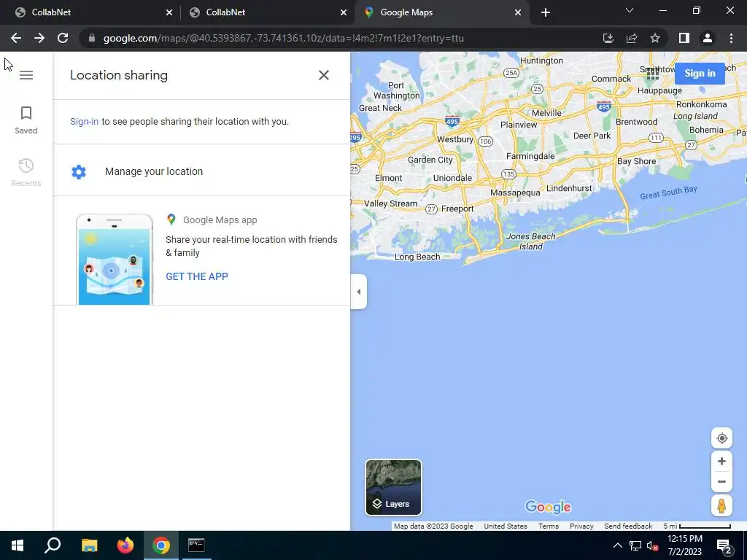Image resolution: width=747 pixels, height=560 pixels.
Task: Click the Street View pegman icon
Action: [x=721, y=505]
